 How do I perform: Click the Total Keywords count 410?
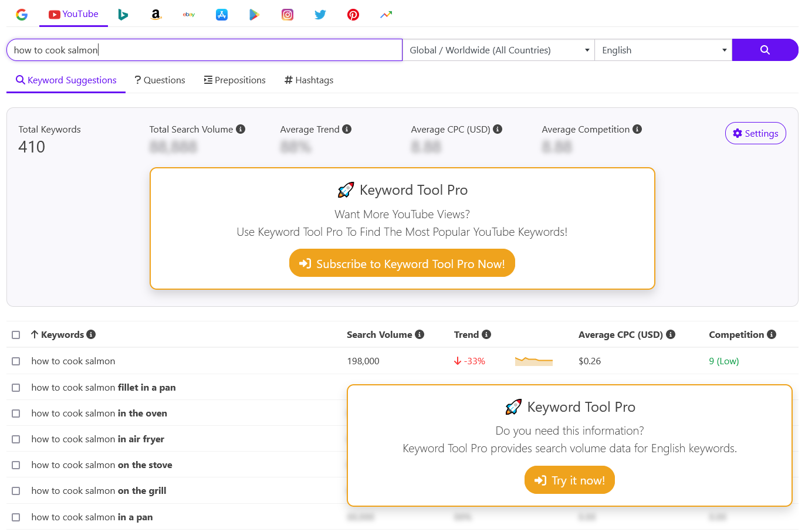pyautogui.click(x=32, y=147)
